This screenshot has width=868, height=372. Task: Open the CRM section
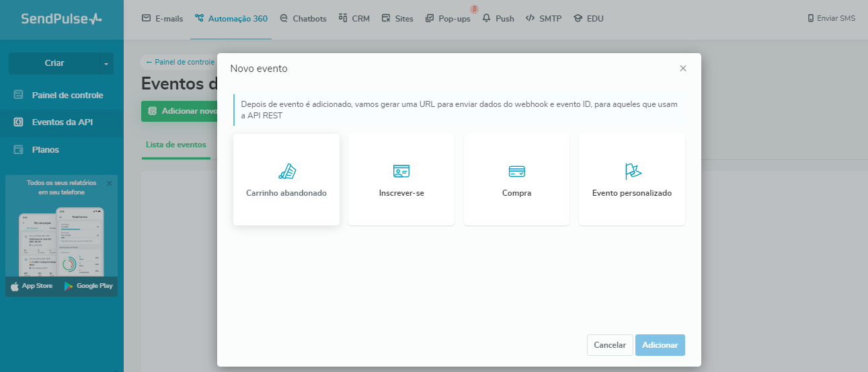[354, 19]
